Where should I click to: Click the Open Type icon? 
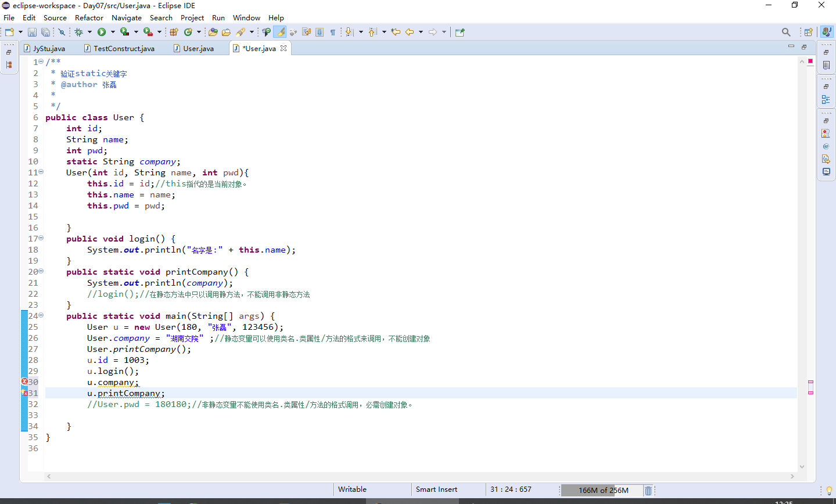tap(213, 32)
